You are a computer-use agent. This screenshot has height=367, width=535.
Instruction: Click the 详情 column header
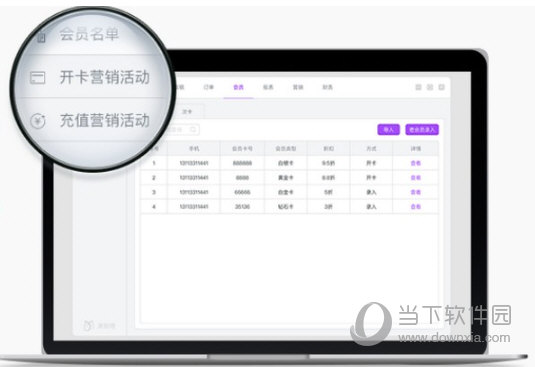point(416,149)
